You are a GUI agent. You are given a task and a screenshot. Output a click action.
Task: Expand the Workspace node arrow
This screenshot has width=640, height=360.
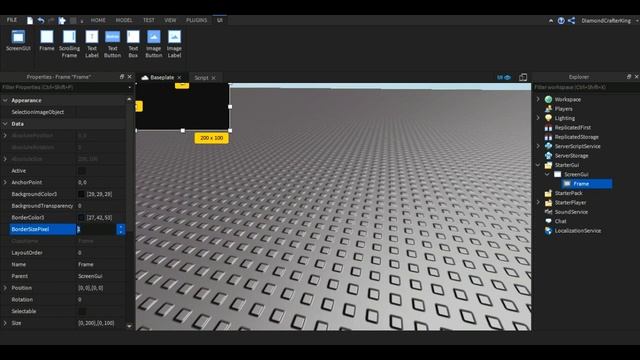tap(538, 99)
